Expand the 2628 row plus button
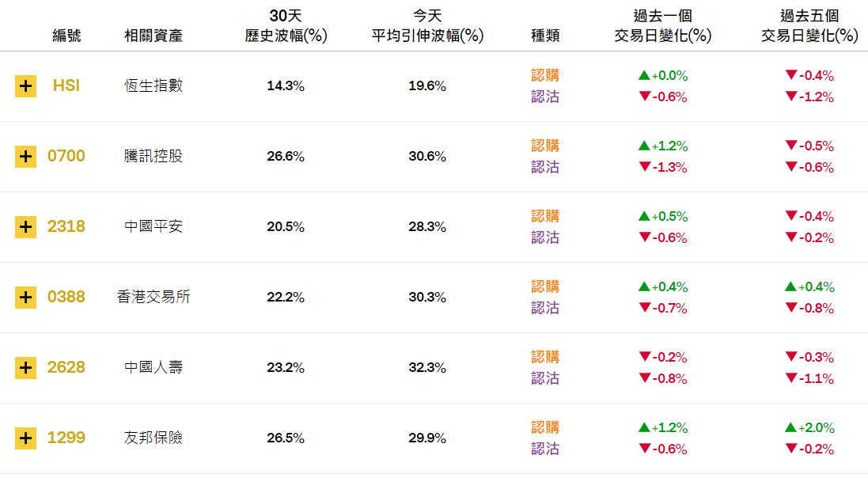 (x=25, y=367)
